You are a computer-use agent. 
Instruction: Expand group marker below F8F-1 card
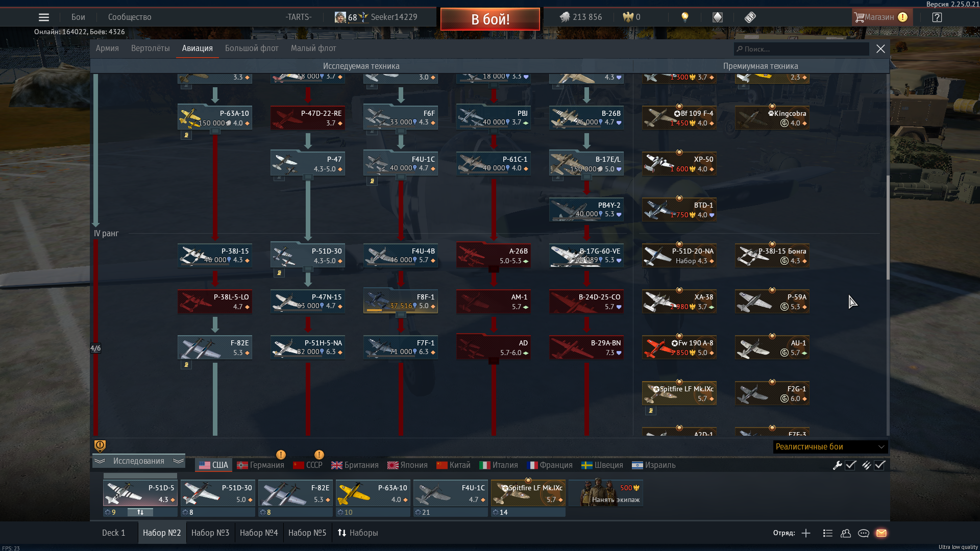click(x=401, y=315)
